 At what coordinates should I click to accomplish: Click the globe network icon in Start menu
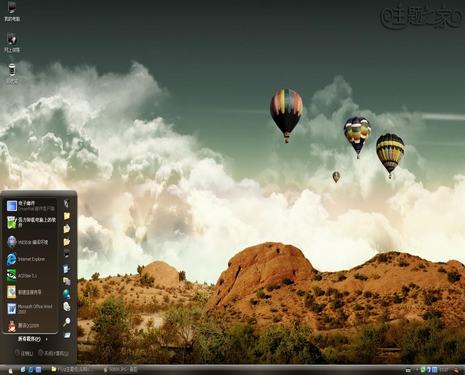coord(67,294)
